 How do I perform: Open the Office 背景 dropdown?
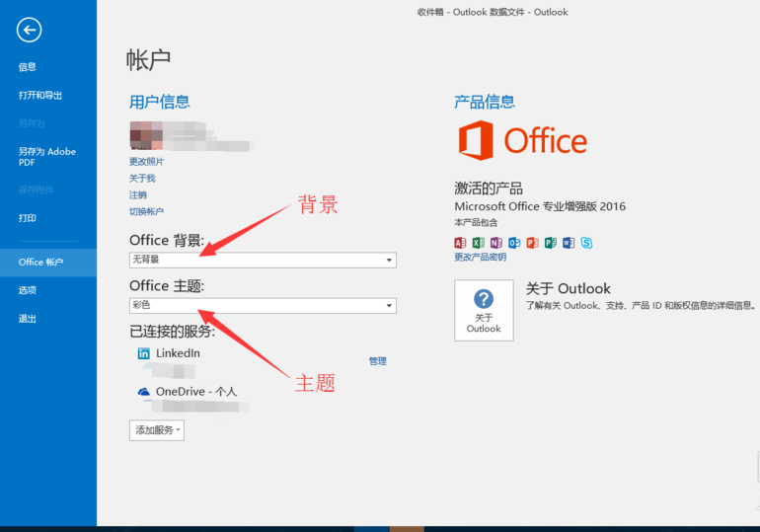[x=262, y=261]
